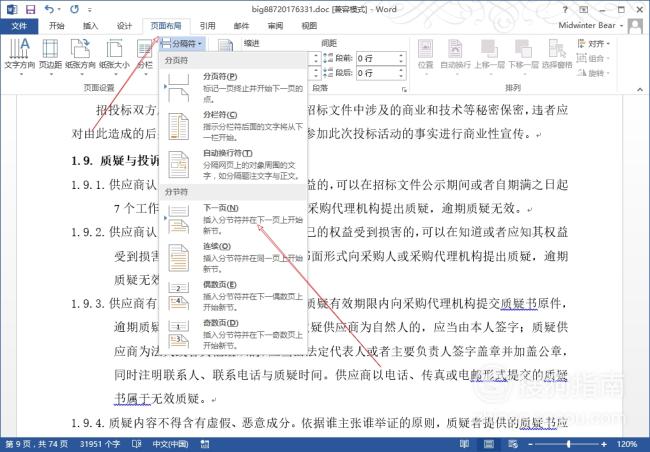The height and width of the screenshot is (452, 650).
Task: Insert 奇数页(D) odd page section break
Action: [233, 334]
